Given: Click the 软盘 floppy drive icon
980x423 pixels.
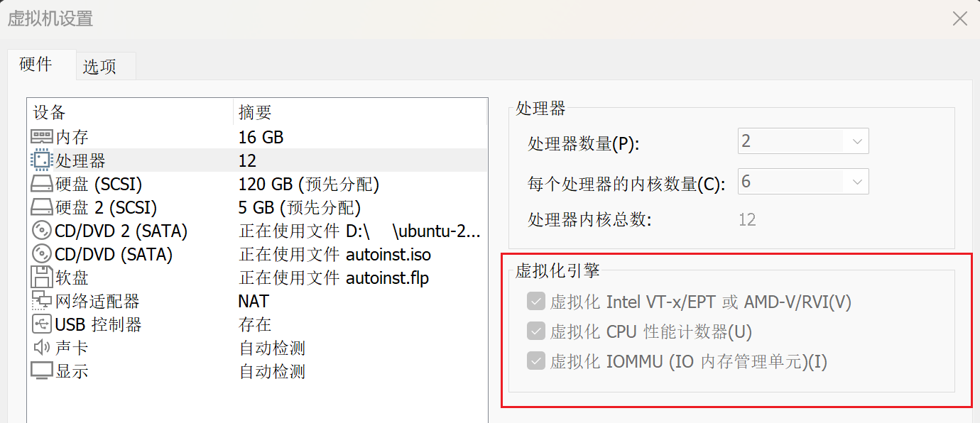Looking at the screenshot, I should click(40, 277).
